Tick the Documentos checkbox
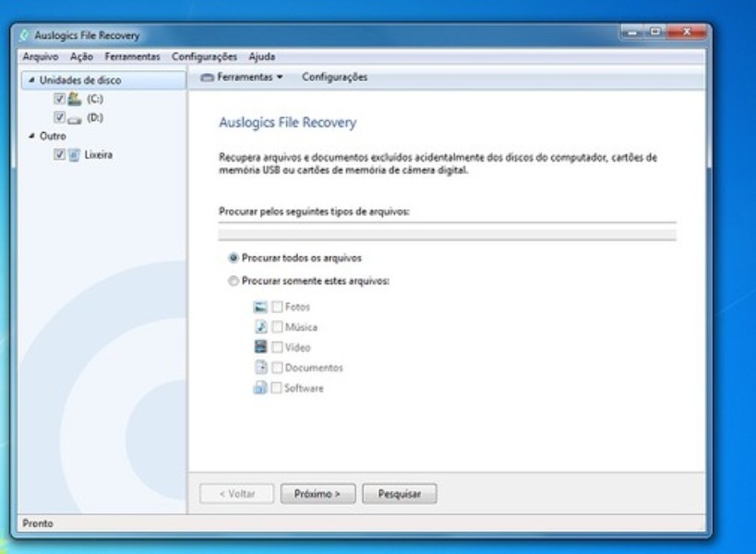This screenshot has height=554, width=756. click(x=277, y=367)
